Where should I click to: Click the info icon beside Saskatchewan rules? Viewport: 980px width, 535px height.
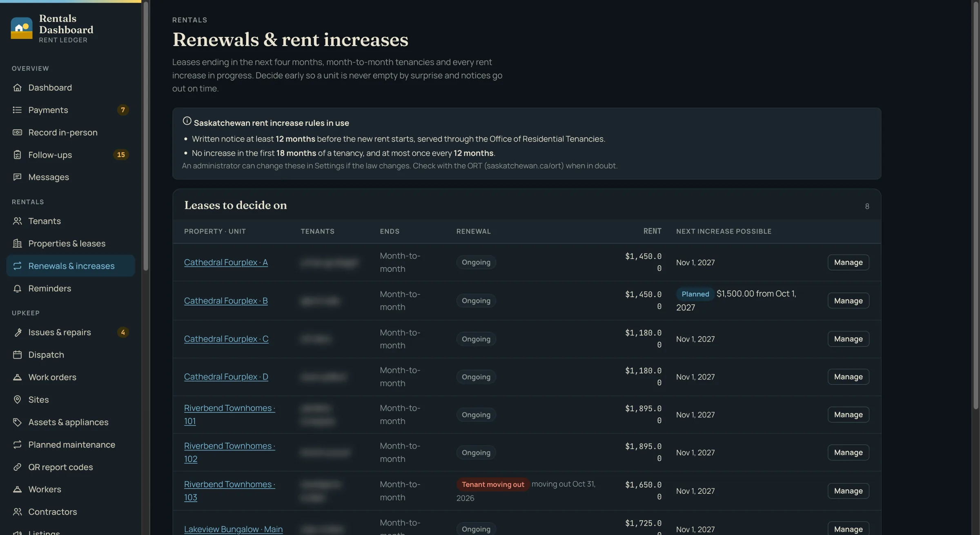[187, 121]
